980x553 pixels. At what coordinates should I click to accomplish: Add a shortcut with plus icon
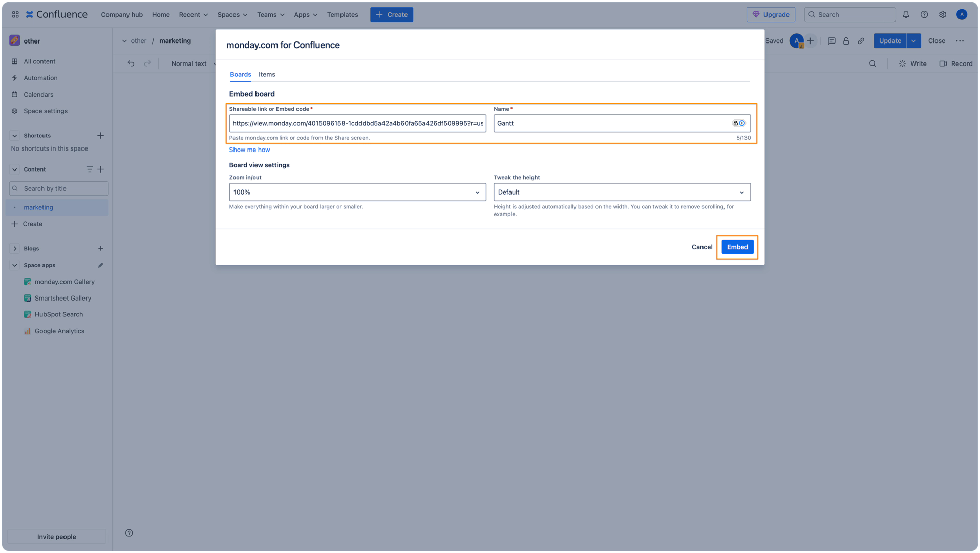tap(100, 136)
